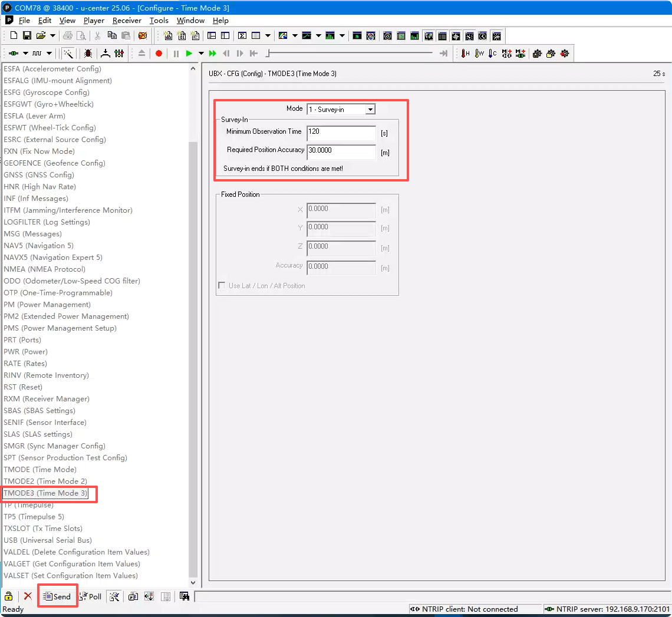Select PRT (Ports) in configuration list
Screen dimensions: 672x617
[x=22, y=340]
